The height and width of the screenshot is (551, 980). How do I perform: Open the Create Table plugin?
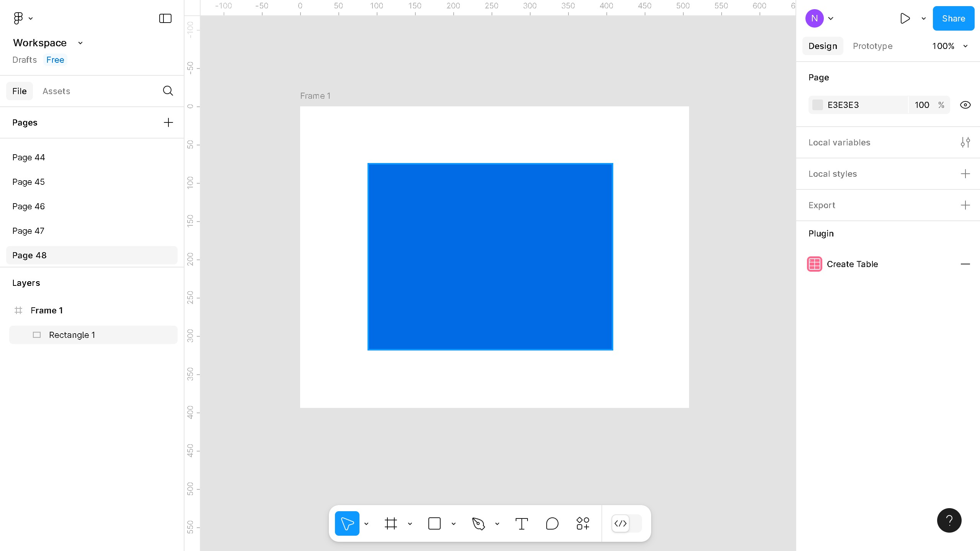coord(852,264)
